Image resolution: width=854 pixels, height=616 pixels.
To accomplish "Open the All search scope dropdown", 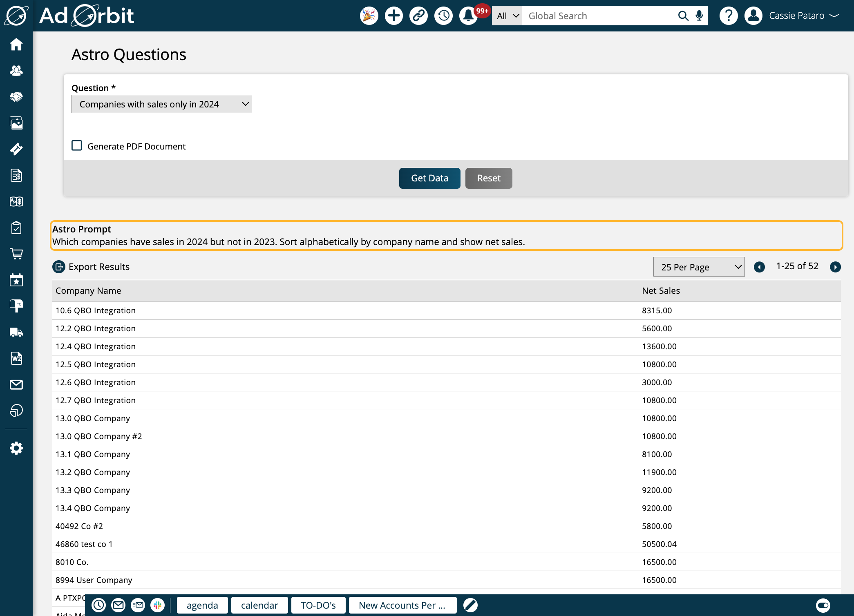I will click(507, 16).
